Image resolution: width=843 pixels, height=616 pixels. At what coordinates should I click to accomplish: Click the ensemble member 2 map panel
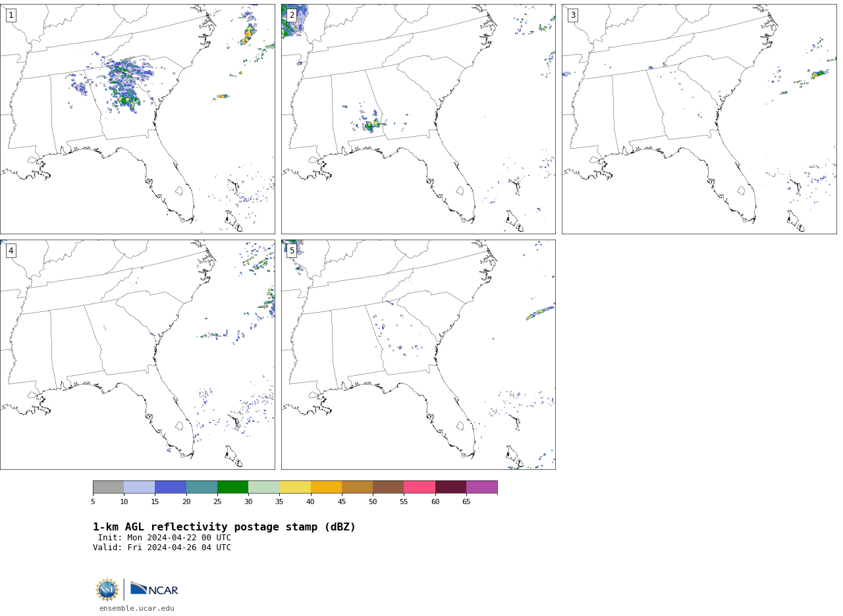(x=418, y=119)
